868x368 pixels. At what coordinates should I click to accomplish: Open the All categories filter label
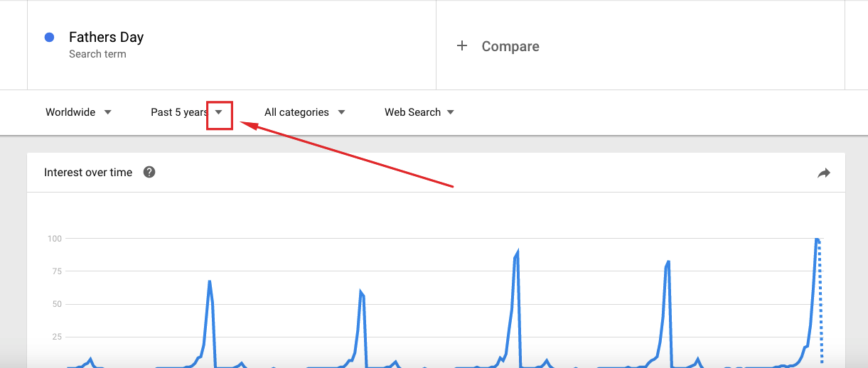pos(296,112)
